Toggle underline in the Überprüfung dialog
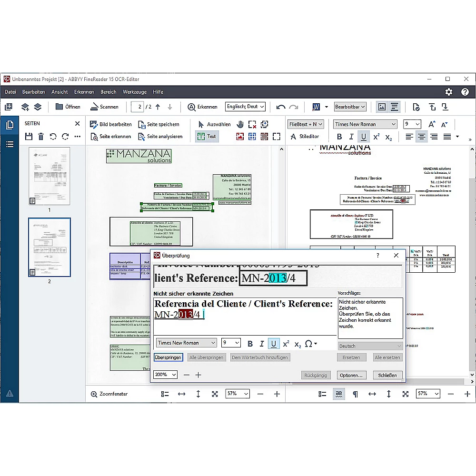 tap(274, 344)
